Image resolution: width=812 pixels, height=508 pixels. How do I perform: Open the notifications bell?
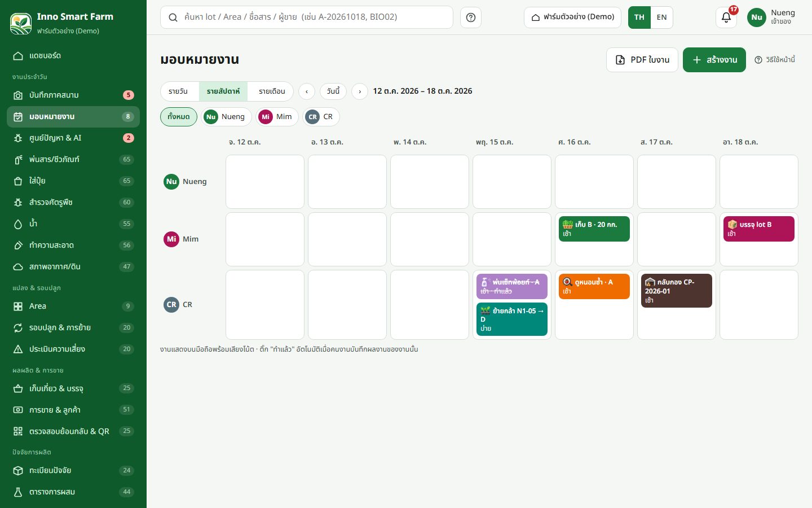pyautogui.click(x=726, y=17)
